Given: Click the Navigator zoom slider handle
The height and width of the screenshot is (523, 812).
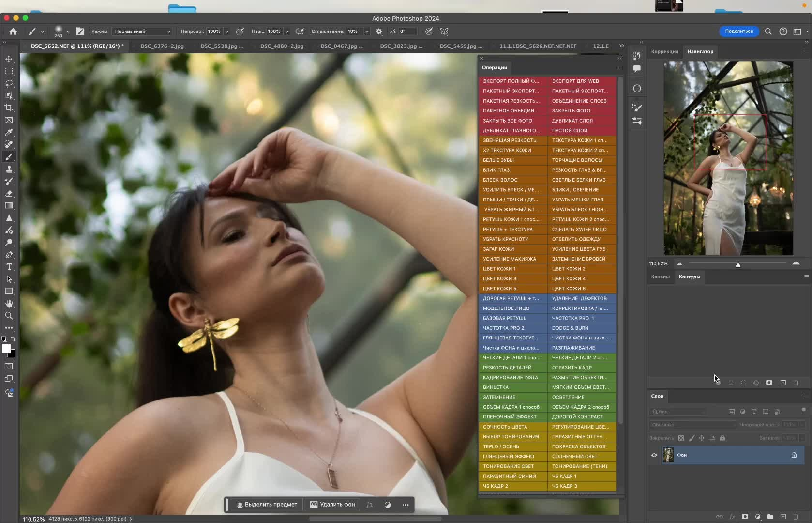Looking at the screenshot, I should (738, 265).
